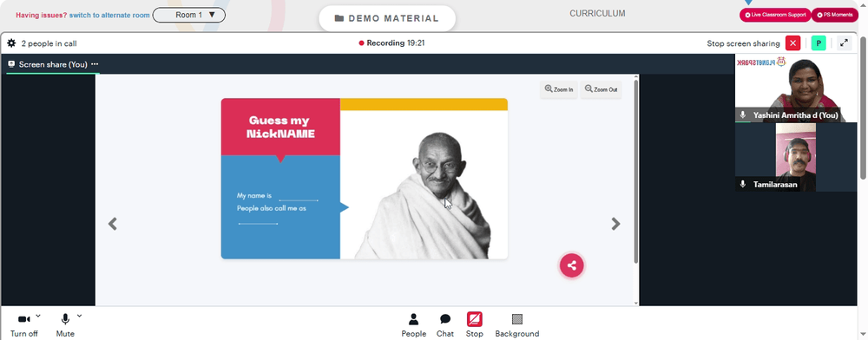Click Recording 19:21 indicator
The height and width of the screenshot is (340, 868).
392,43
